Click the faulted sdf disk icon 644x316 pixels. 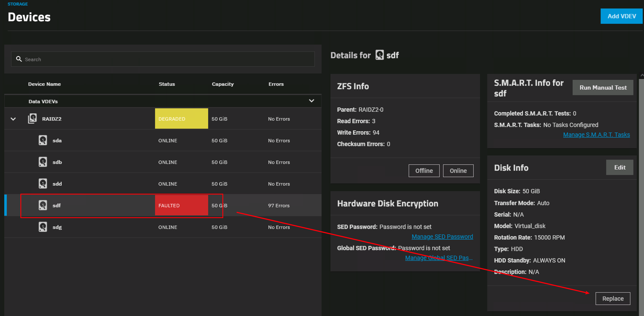[x=43, y=205]
